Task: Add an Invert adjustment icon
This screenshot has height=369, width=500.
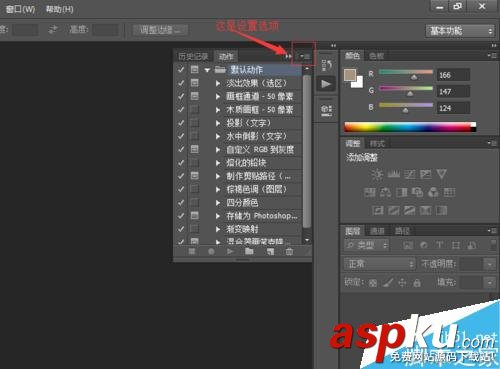Action: coord(378,210)
